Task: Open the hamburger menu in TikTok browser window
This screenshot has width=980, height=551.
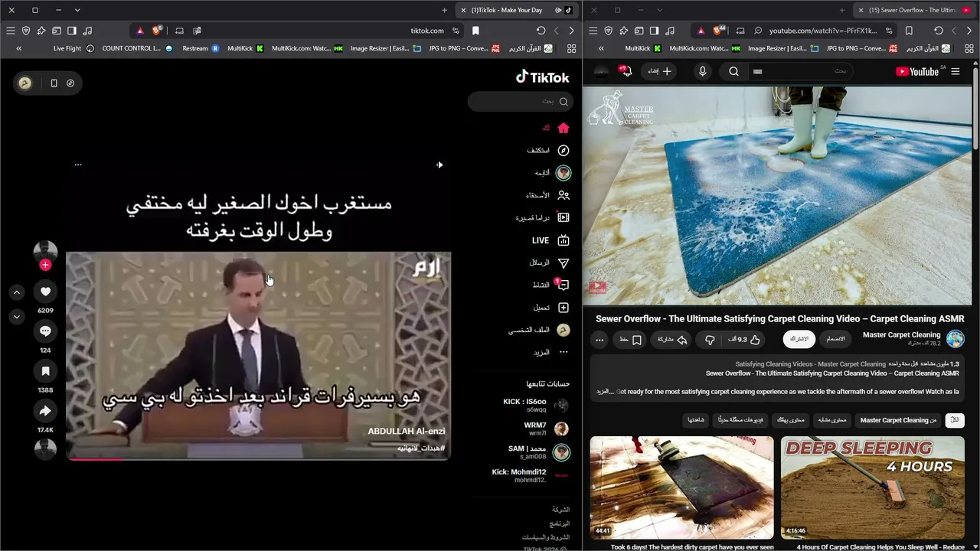Action: click(11, 31)
